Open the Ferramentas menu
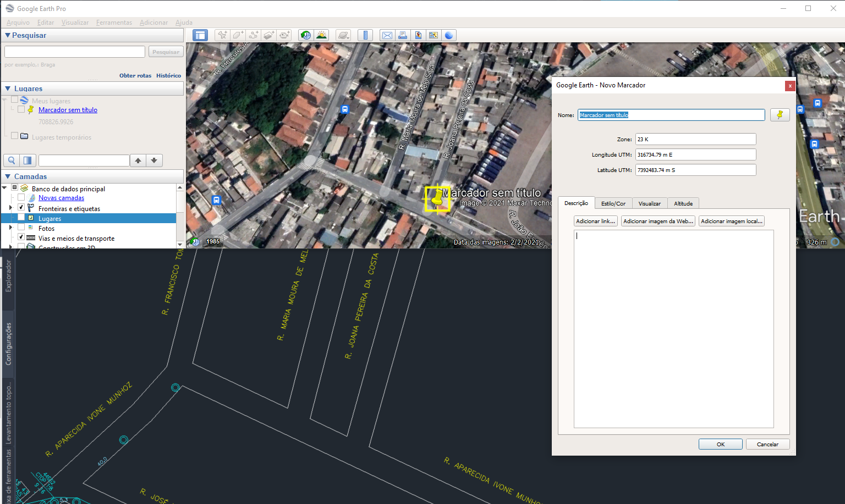 tap(114, 23)
